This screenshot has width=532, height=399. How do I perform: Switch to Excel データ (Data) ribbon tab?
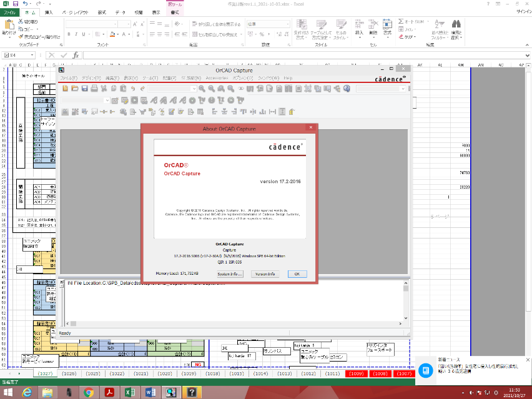[x=120, y=12]
